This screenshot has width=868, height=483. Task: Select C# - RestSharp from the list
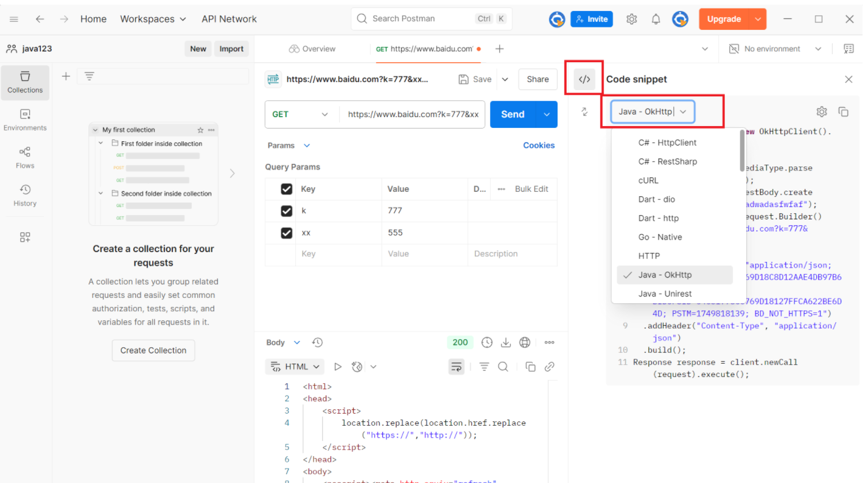pyautogui.click(x=674, y=161)
